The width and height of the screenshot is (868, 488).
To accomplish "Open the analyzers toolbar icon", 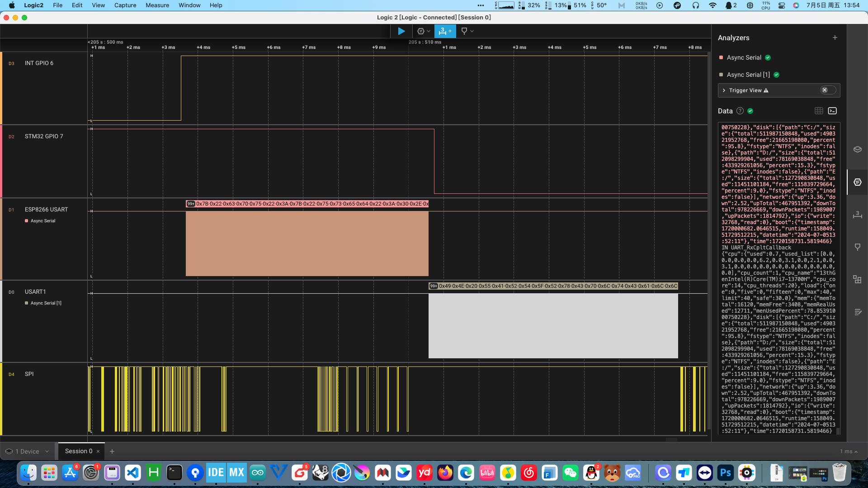I will pyautogui.click(x=421, y=31).
